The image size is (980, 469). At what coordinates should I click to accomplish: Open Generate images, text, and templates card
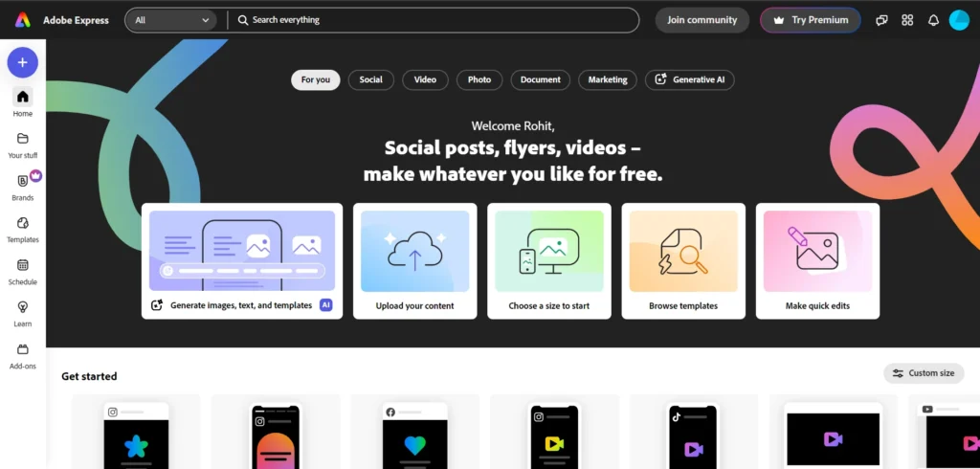pos(242,260)
